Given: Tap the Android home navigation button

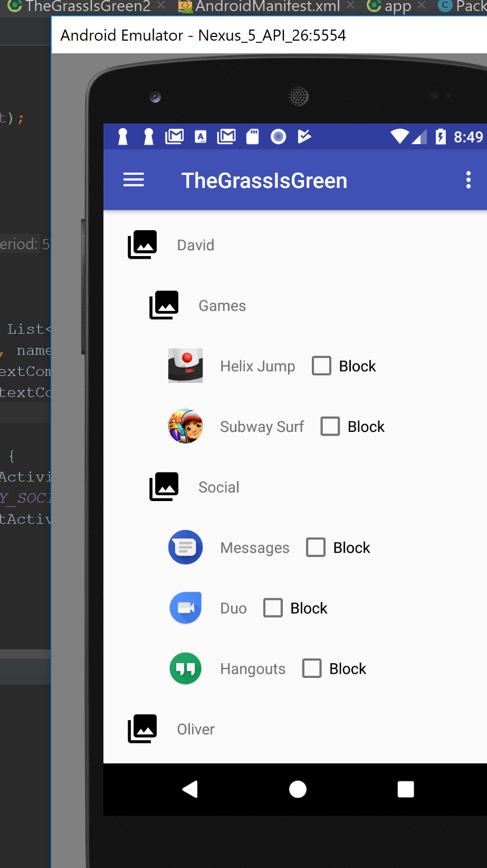Looking at the screenshot, I should (x=298, y=789).
